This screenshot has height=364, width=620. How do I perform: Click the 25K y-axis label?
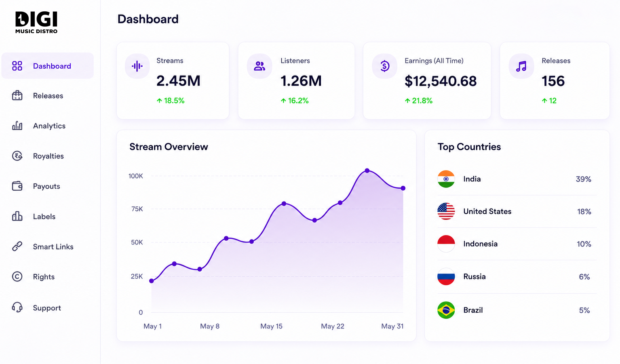tap(137, 276)
